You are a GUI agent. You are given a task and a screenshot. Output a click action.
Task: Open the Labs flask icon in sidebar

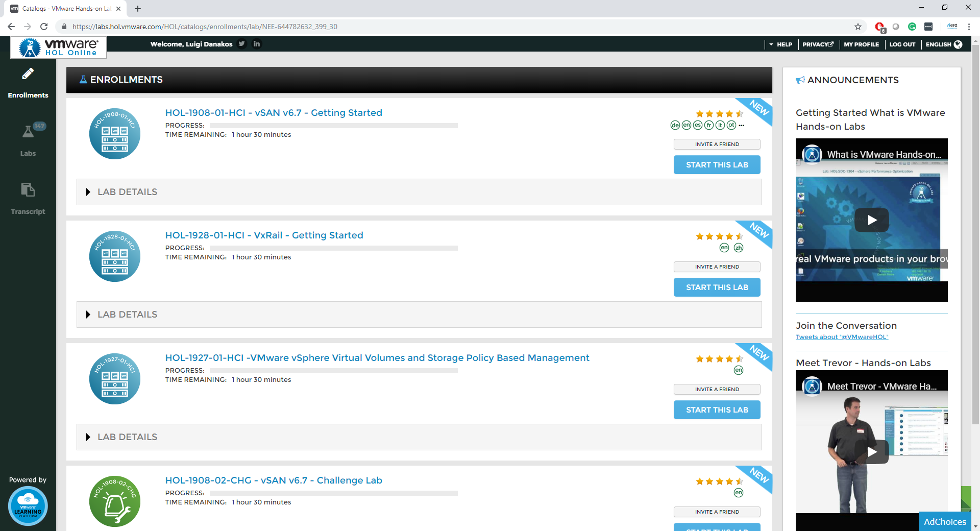[x=28, y=132]
